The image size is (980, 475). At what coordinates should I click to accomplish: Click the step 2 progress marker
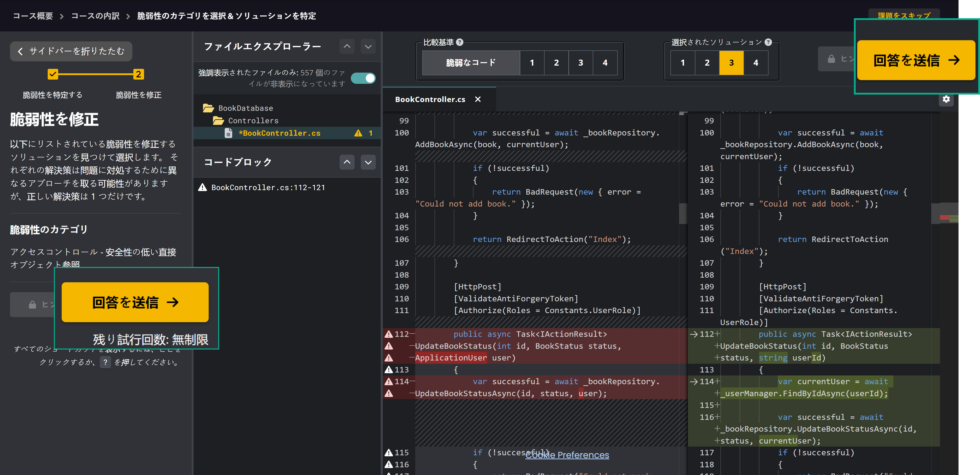(x=139, y=74)
